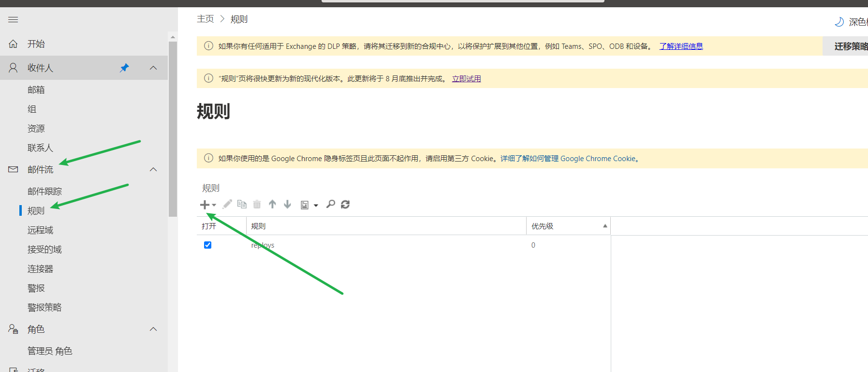Add a new rule with the plus icon
The height and width of the screenshot is (372, 868).
click(205, 205)
